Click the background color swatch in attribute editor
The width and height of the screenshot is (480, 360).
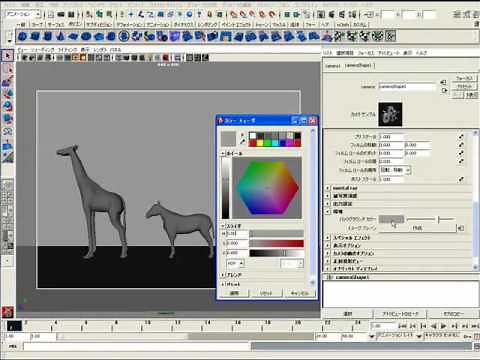[x=391, y=219]
